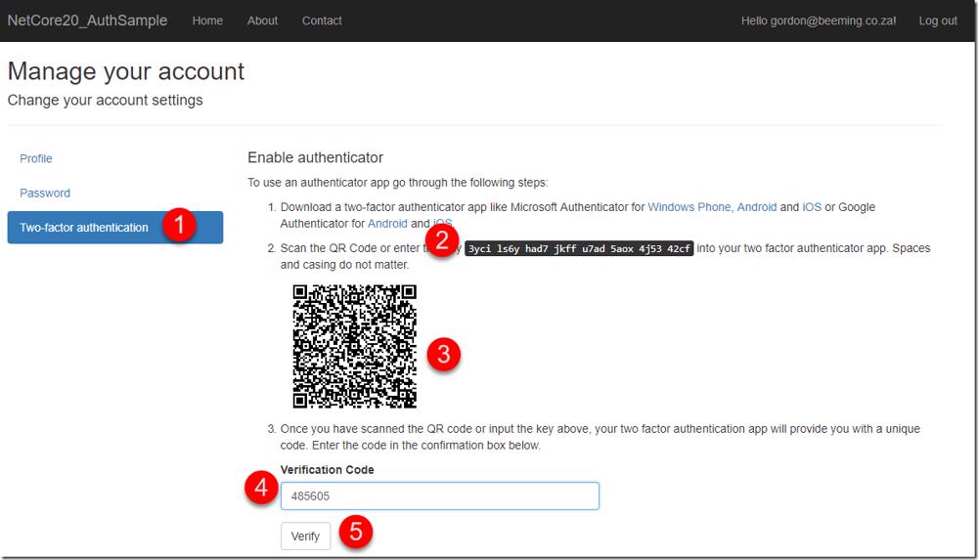Click the Verify button
This screenshot has width=978, height=560.
pyautogui.click(x=305, y=537)
